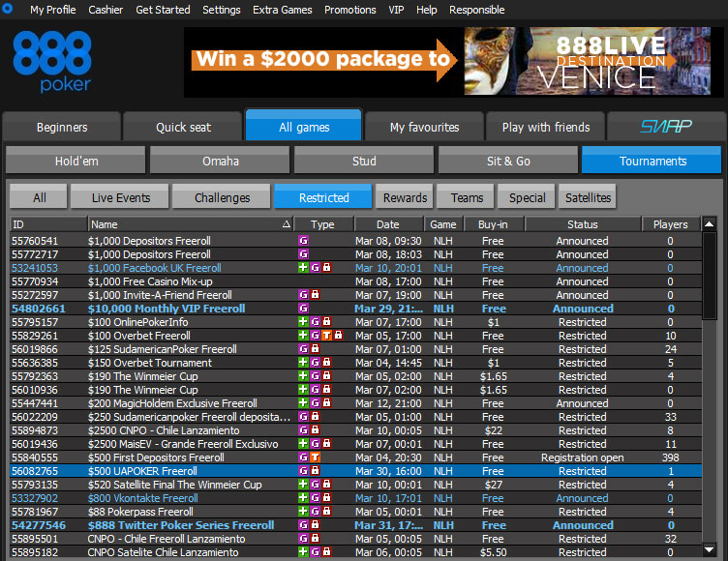This screenshot has height=561, width=728.
Task: Select the Sit & Go tab
Action: point(508,161)
